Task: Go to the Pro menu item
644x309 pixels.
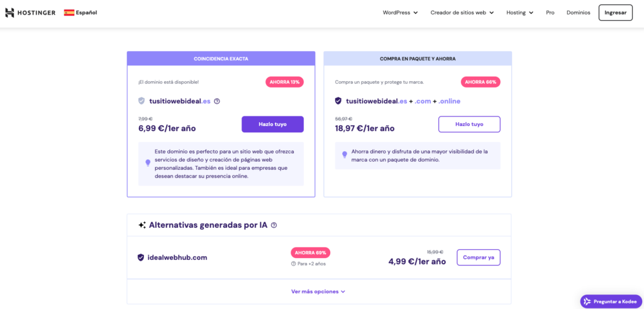Action: point(550,13)
